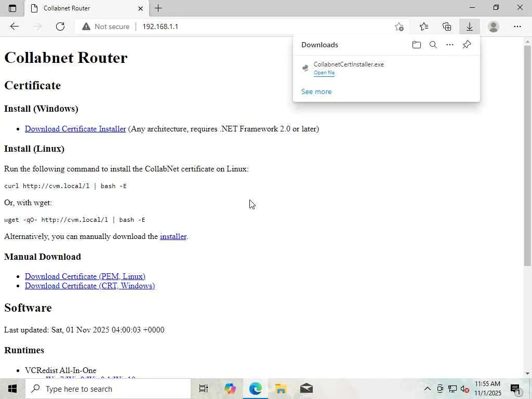Add this page to favorites

click(x=400, y=26)
